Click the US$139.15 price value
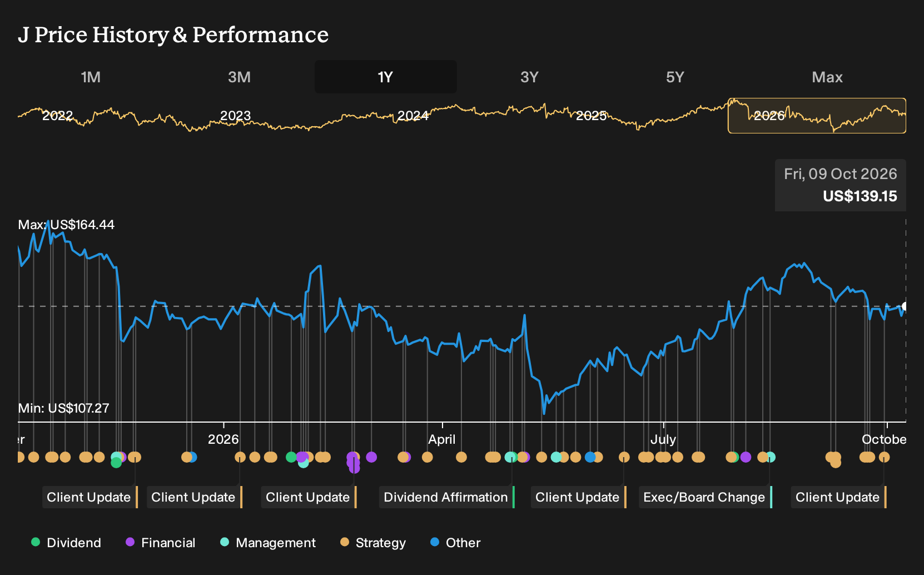 point(860,196)
